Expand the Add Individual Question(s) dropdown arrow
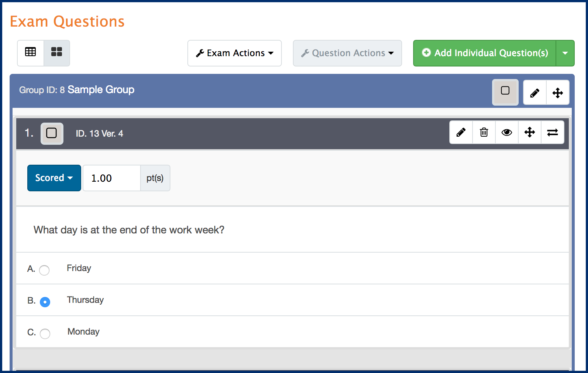Viewport: 588px width, 373px height. click(x=565, y=53)
